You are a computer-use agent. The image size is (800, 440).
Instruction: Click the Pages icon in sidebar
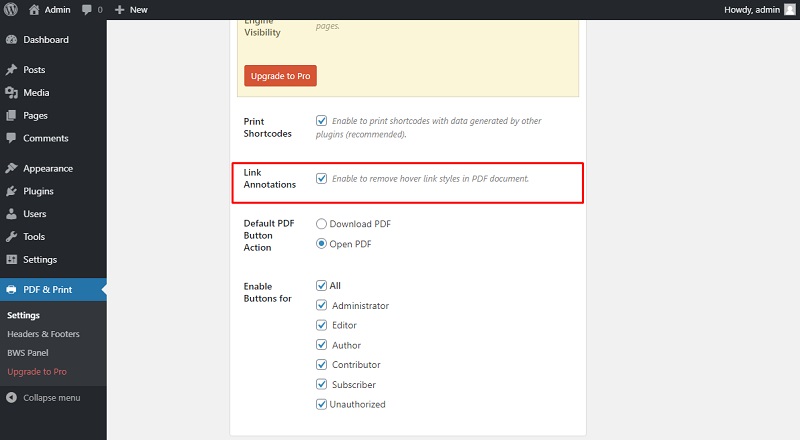(11, 115)
